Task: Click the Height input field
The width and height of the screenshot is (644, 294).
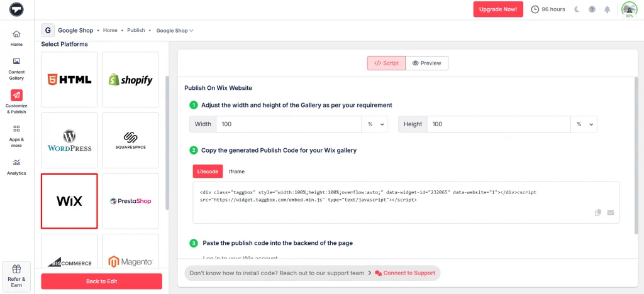Action: coord(499,124)
